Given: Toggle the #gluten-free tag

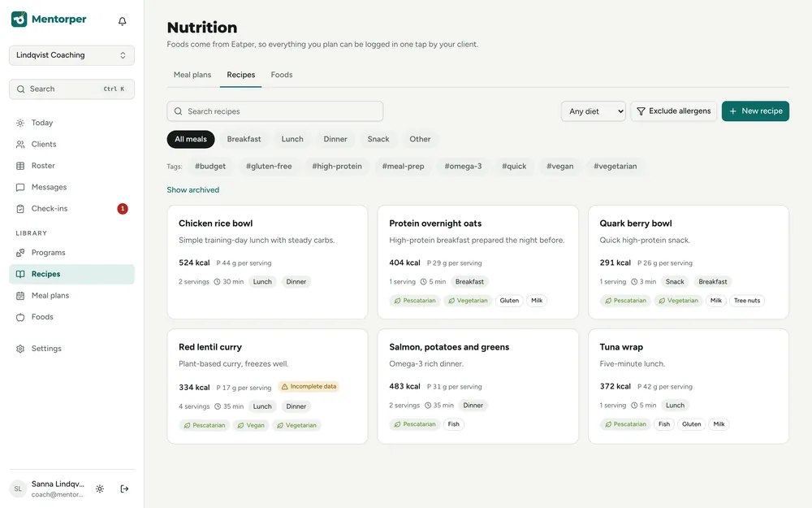Looking at the screenshot, I should coord(269,167).
